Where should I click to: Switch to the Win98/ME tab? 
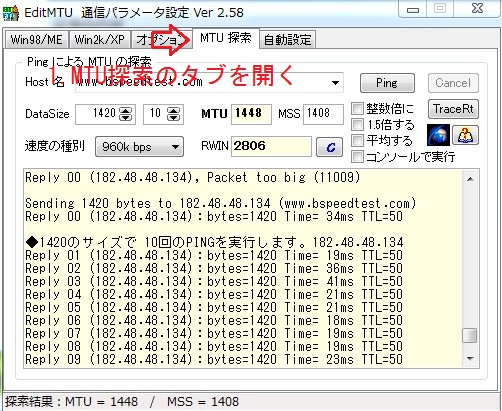(x=37, y=40)
